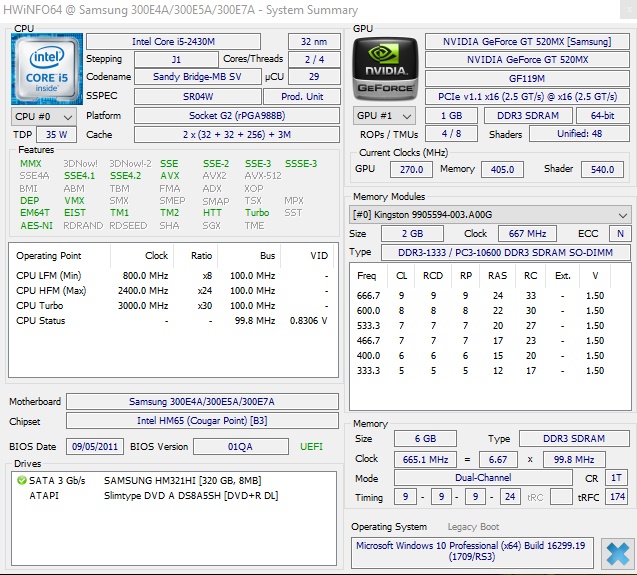This screenshot has height=575, width=637.
Task: Click the AES-NI feature label
Action: tap(37, 226)
